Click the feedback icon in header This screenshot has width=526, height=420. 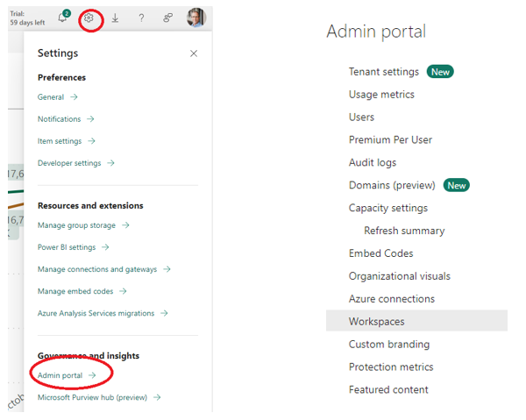(x=167, y=18)
